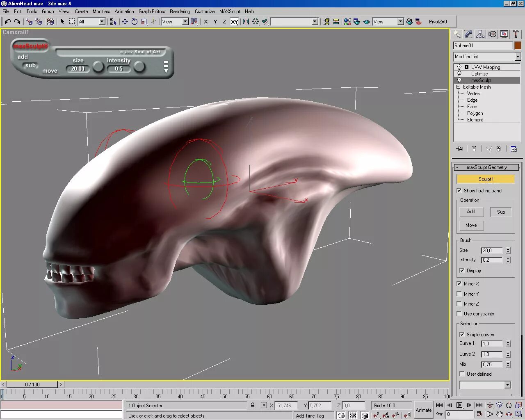The height and width of the screenshot is (420, 525).
Task: Click the yellow Sculpt ! button
Action: [x=486, y=179]
